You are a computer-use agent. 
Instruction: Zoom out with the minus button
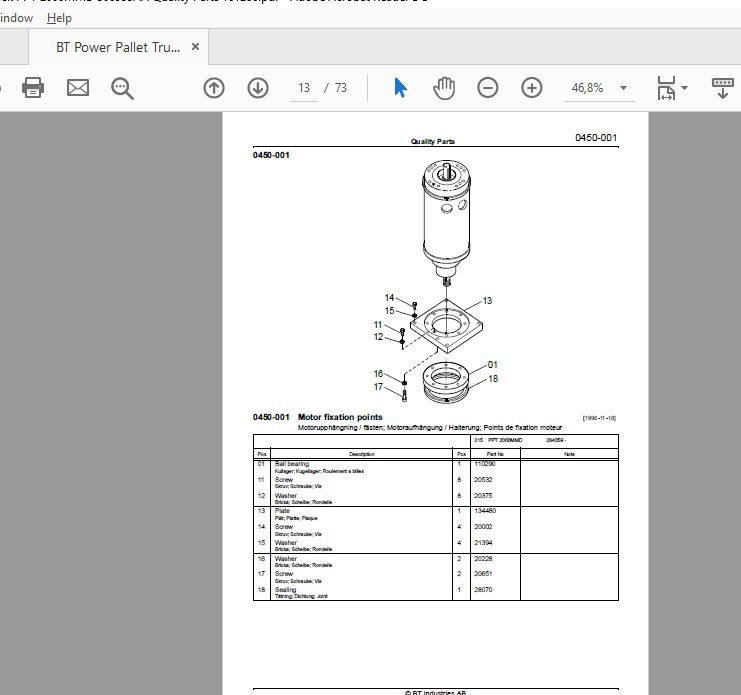click(488, 88)
